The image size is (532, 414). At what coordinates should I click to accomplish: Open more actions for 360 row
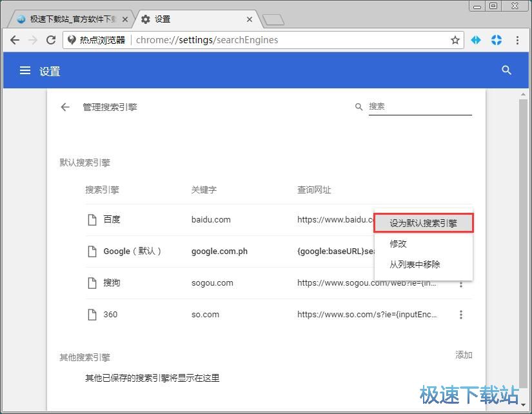461,315
